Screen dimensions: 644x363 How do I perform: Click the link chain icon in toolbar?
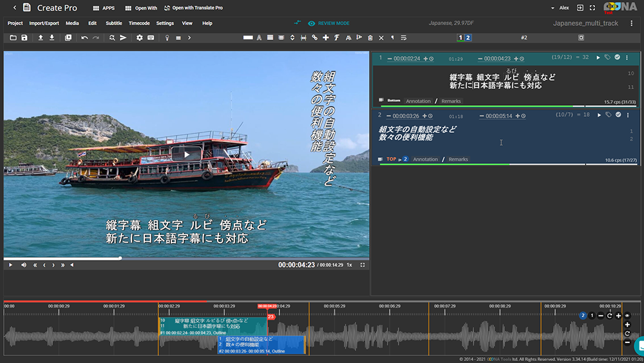coord(315,38)
